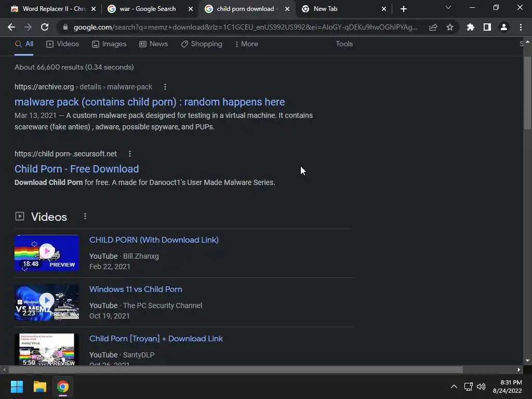The width and height of the screenshot is (532, 399).
Task: Click the 'About 66,600 results' text
Action: [x=74, y=67]
